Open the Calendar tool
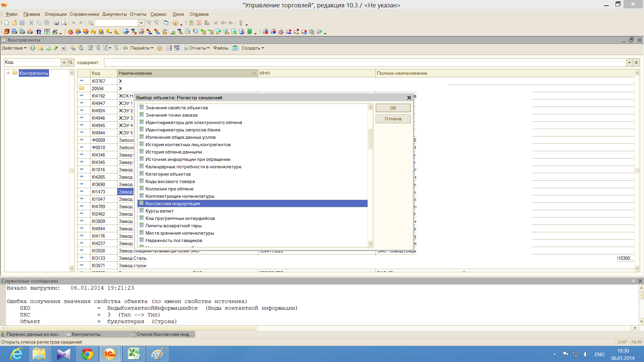Screen dimensions: 644x362 coord(199,23)
